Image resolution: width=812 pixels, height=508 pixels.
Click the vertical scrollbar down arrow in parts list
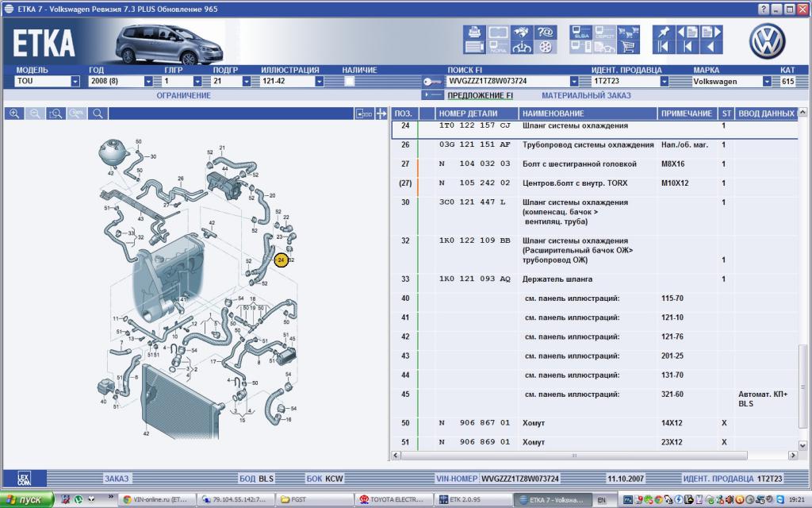coord(802,445)
